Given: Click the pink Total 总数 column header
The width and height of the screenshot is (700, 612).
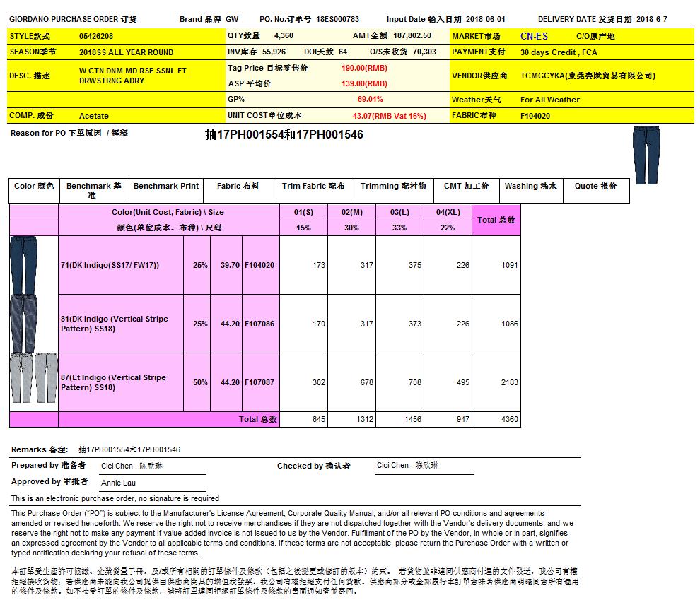Looking at the screenshot, I should tap(496, 220).
